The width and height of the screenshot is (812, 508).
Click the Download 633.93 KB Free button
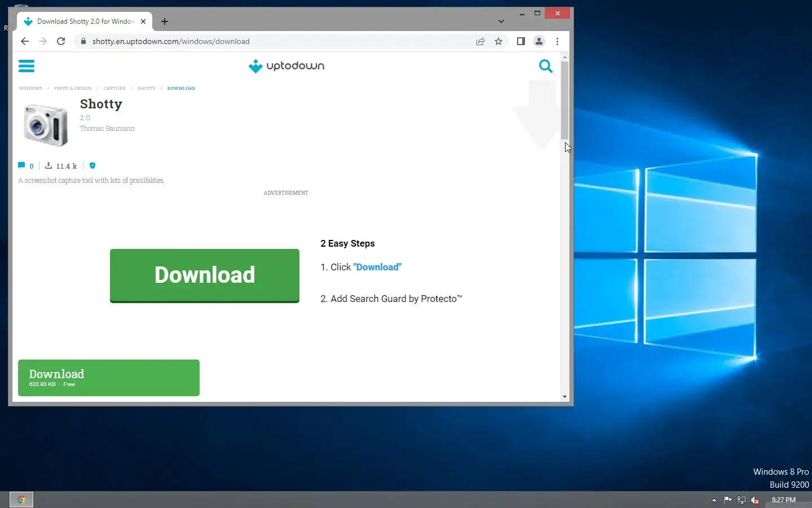click(109, 378)
